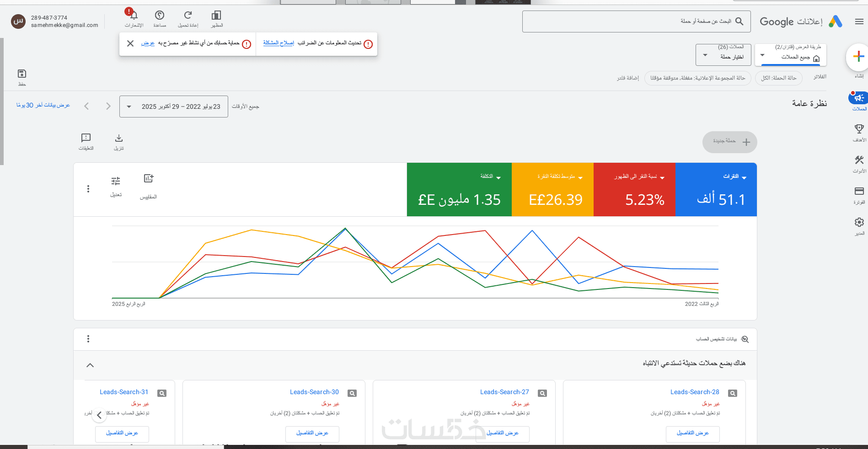Click the red CTR scorecard 5.23%

click(x=634, y=190)
